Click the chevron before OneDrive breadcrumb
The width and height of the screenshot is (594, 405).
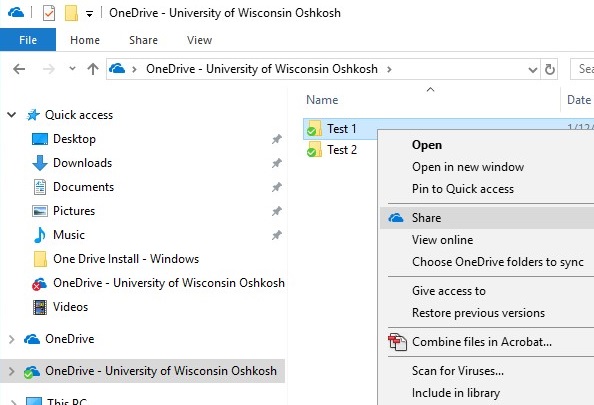[x=134, y=69]
